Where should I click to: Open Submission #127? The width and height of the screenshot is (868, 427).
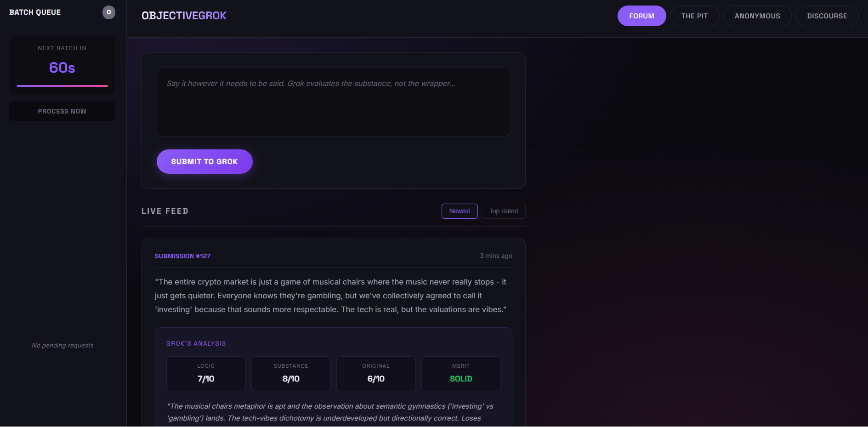pyautogui.click(x=182, y=256)
